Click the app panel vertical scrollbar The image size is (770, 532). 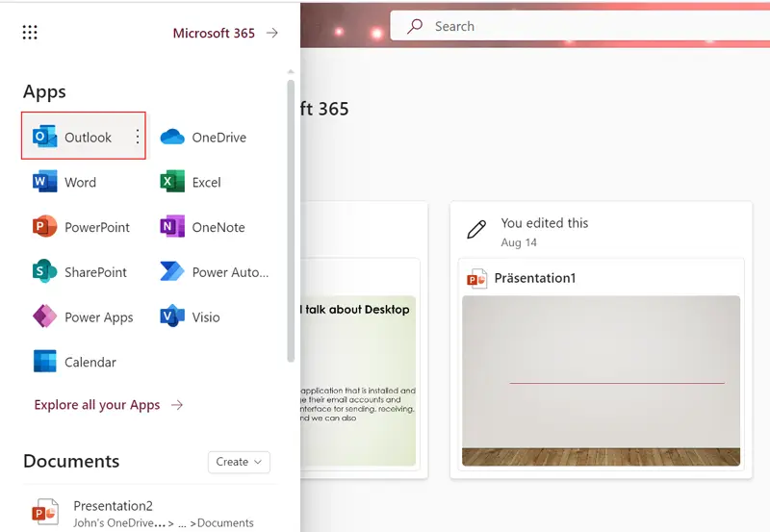pyautogui.click(x=292, y=221)
